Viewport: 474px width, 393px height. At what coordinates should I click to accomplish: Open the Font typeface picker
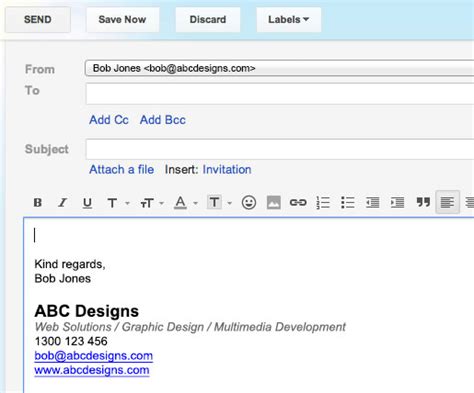(112, 203)
